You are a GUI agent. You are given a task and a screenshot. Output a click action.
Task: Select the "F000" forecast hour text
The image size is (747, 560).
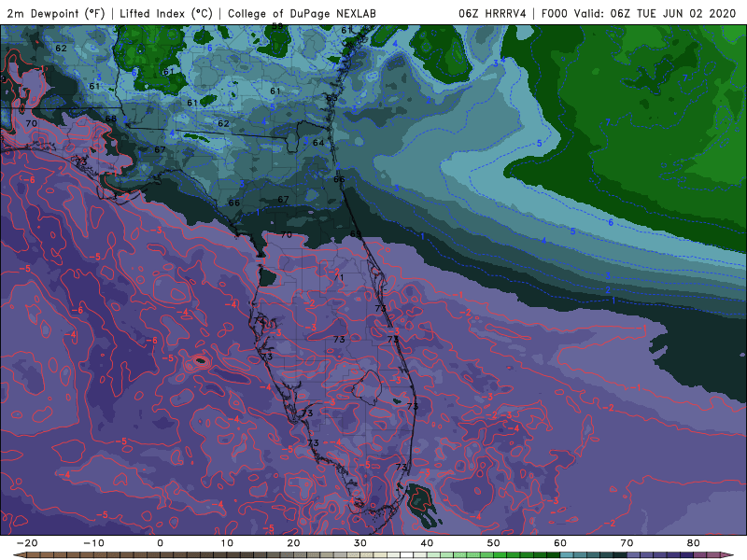click(554, 13)
